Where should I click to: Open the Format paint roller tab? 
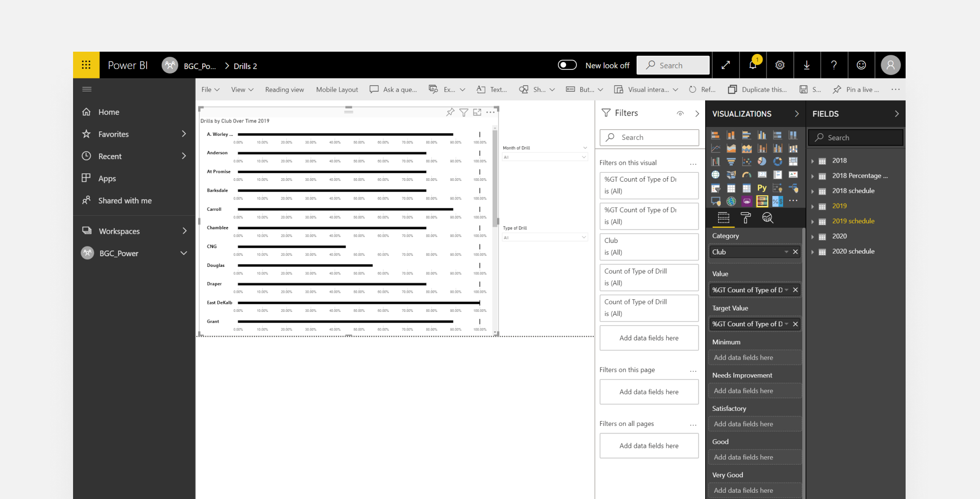(x=745, y=218)
